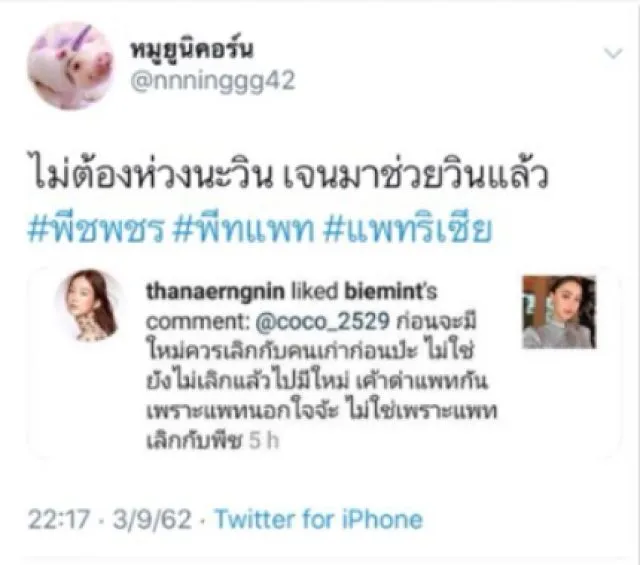Open the #พีชพชร hashtag
640x565 pixels.
pos(96,229)
